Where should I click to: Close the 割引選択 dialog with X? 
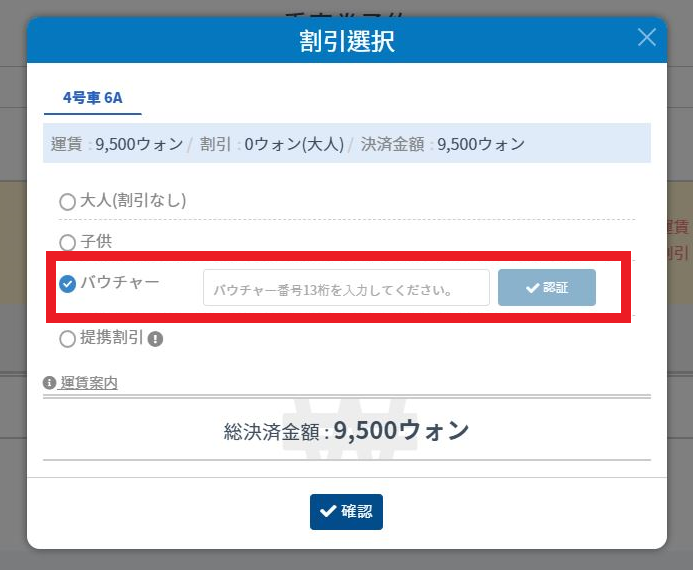[x=647, y=38]
